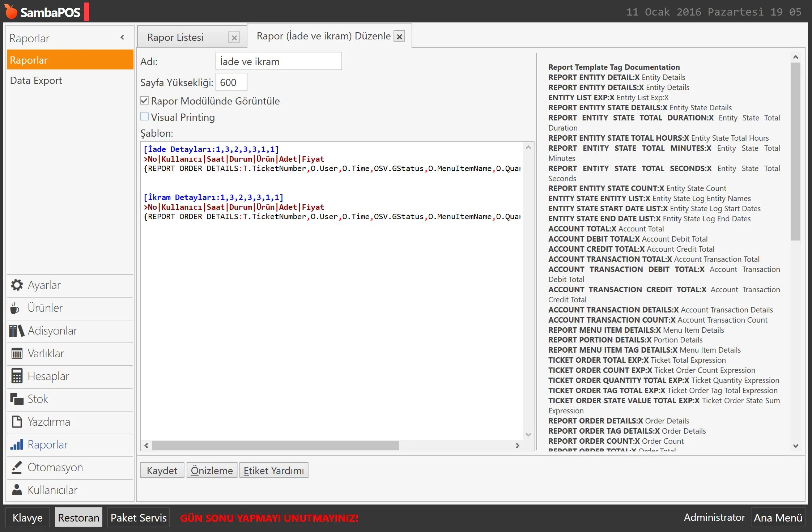Viewport: 812px width, 532px height.
Task: Click REPORT ORDER DETAILS:X documentation entry
Action: coord(618,421)
